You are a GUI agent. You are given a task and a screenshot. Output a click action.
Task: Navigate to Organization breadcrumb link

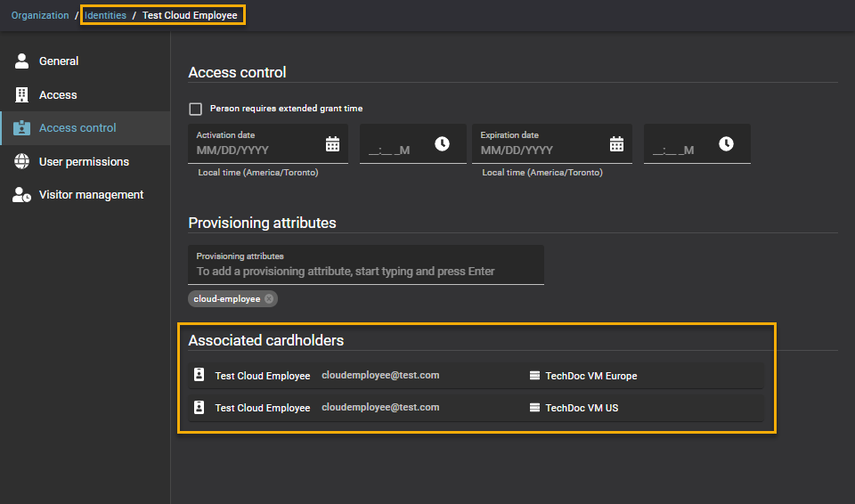click(40, 15)
